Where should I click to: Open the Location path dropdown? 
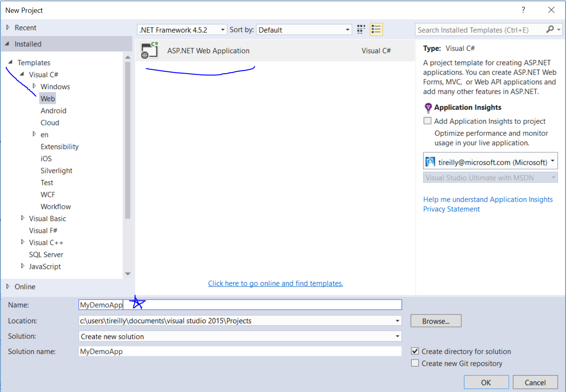pos(397,321)
